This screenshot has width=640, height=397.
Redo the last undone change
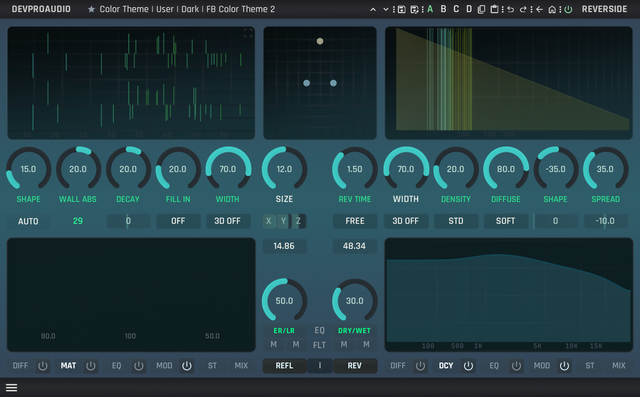pos(523,9)
